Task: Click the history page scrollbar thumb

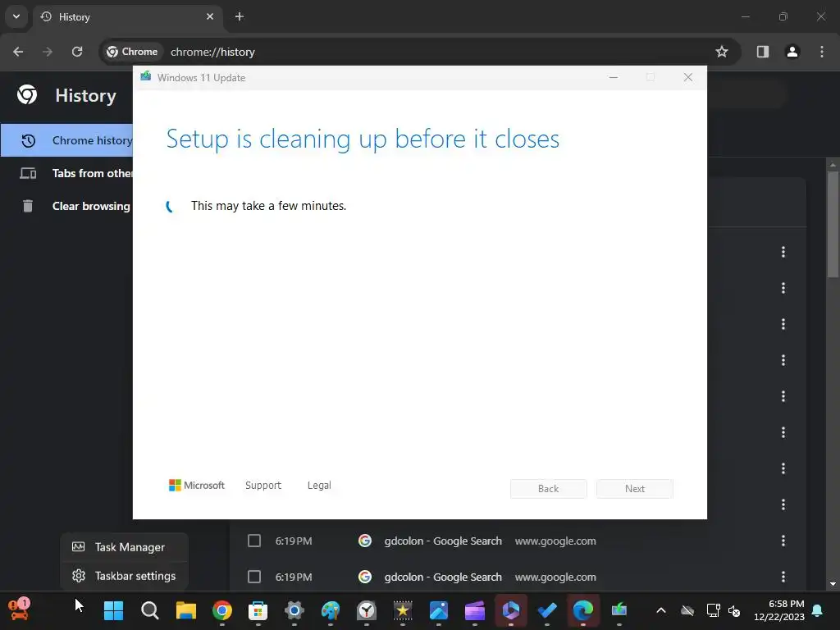Action: tap(833, 224)
